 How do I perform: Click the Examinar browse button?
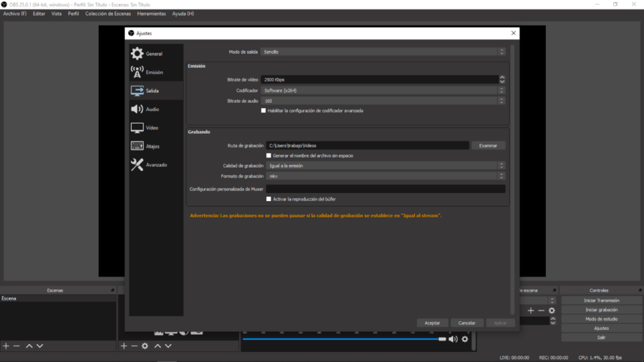488,146
